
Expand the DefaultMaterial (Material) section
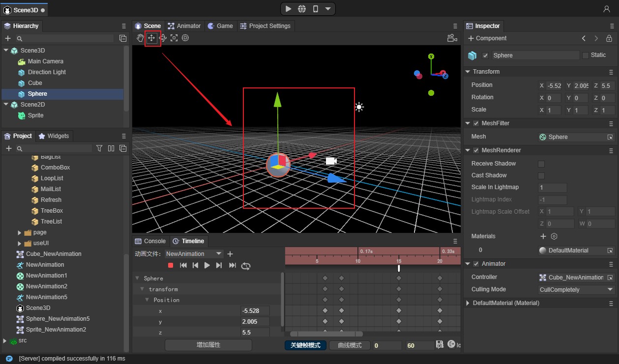[x=468, y=303]
